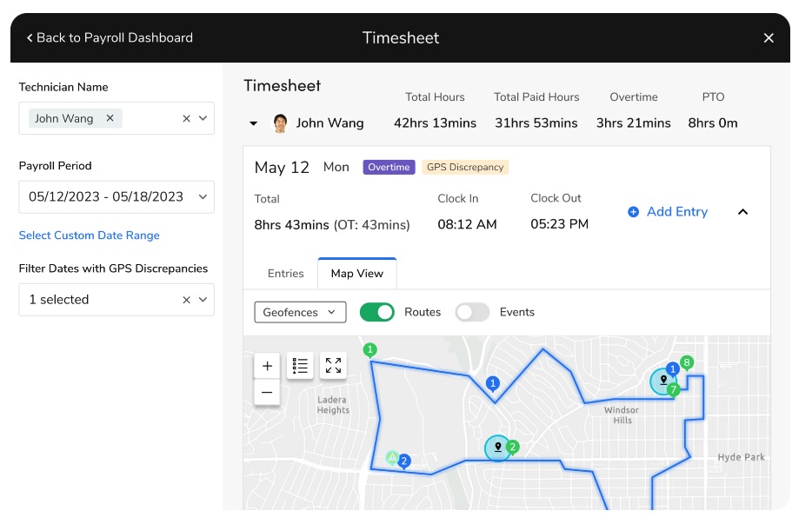Screen dimensions: 812x524
Task: Click the John Wang technician name text
Action: coord(329,123)
